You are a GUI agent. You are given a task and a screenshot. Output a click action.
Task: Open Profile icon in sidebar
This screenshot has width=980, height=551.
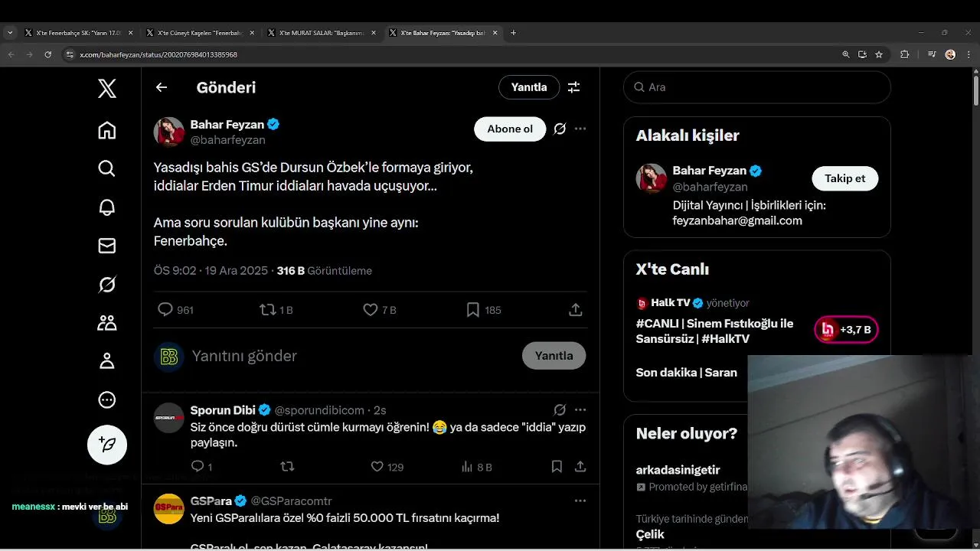(x=107, y=361)
